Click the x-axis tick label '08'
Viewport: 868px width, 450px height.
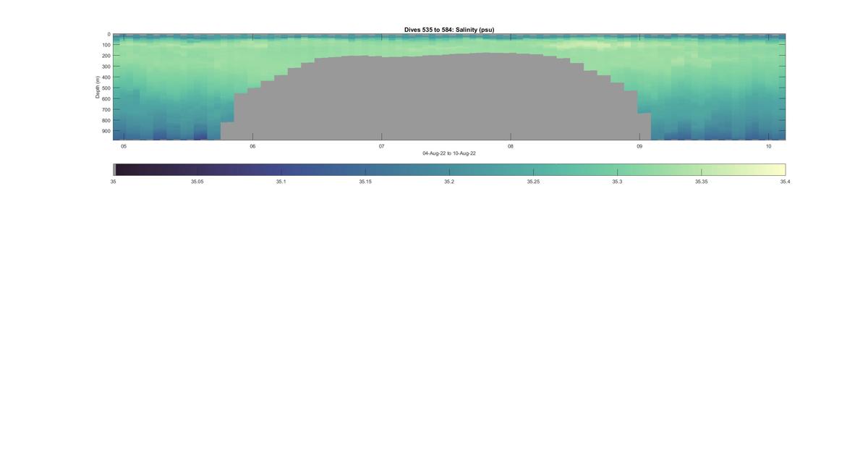click(x=511, y=146)
